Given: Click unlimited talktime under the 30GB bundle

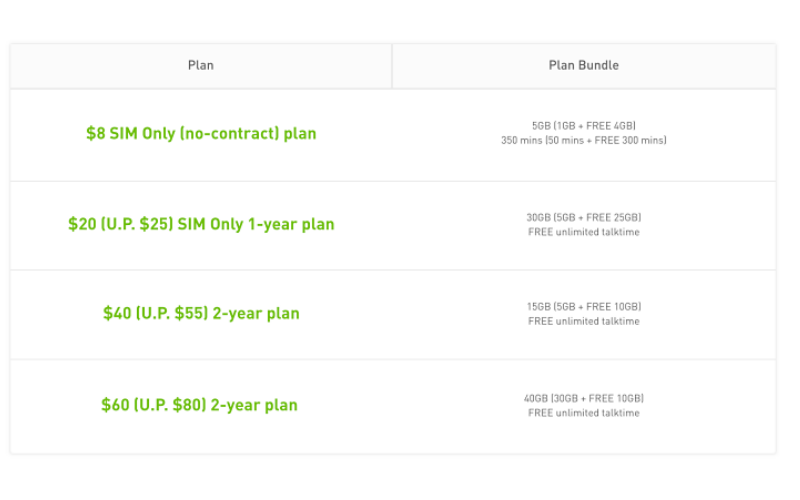Looking at the screenshot, I should (x=583, y=232).
